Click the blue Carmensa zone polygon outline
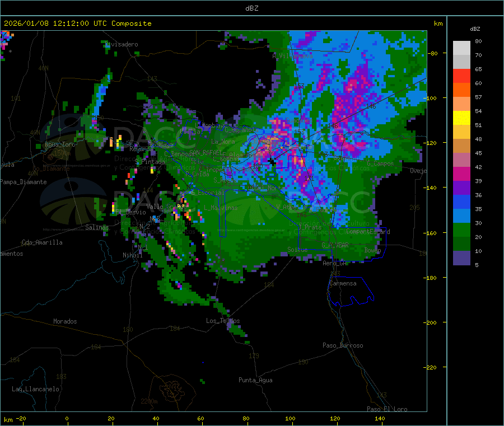 (x=351, y=292)
